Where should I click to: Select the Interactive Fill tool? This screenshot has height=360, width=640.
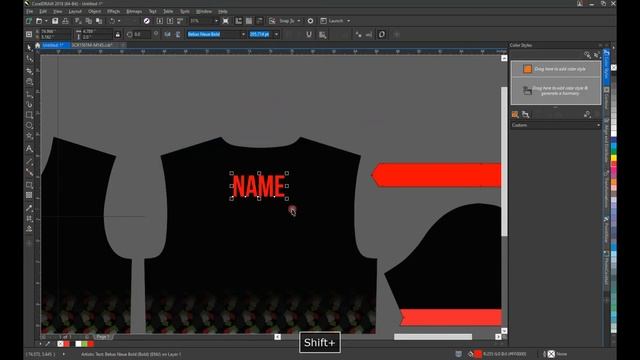(29, 219)
